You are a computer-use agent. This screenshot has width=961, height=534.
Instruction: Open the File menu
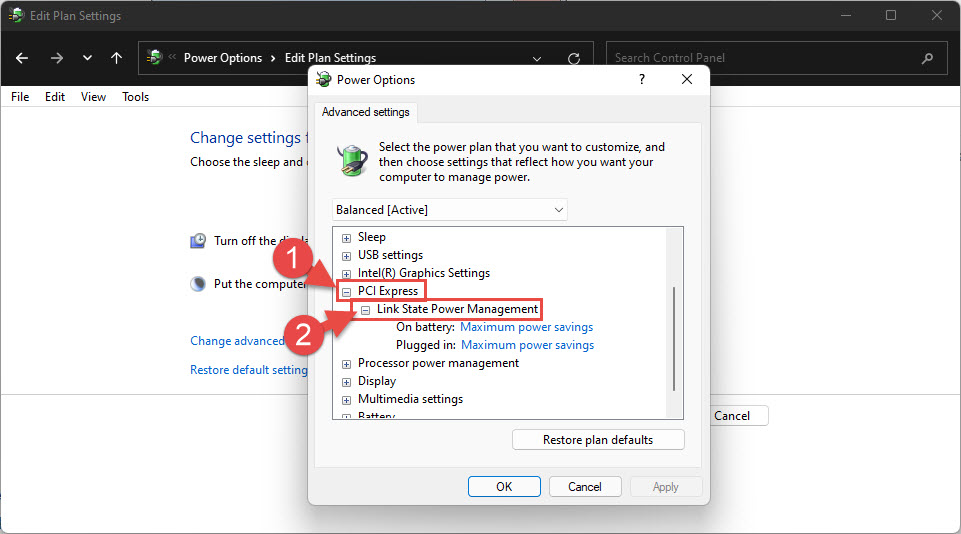[x=20, y=97]
